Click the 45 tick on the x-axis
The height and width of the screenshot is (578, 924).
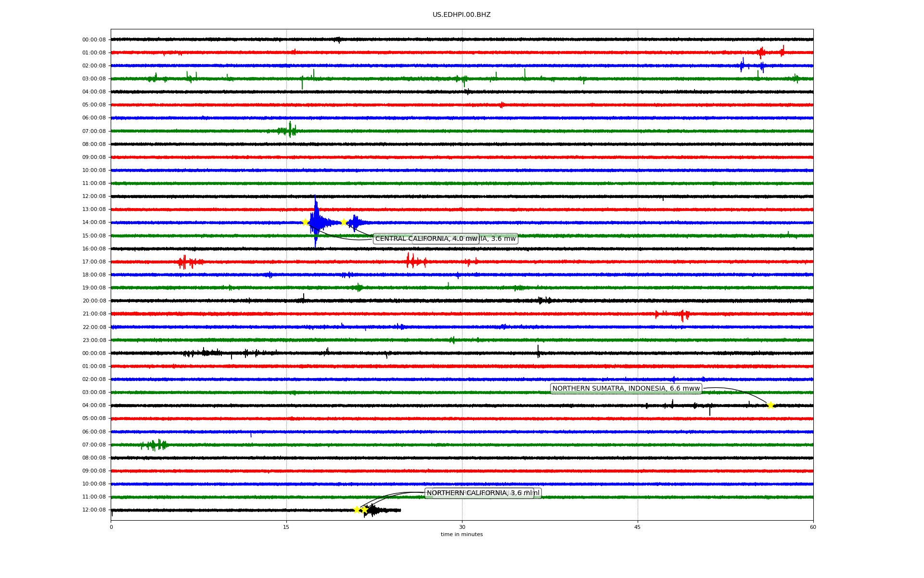point(638,527)
